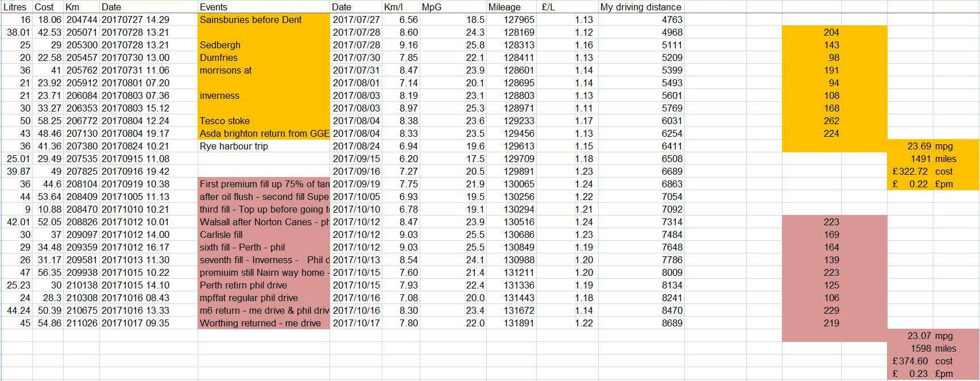
Task: Select mileage cell '131891'
Action: [512, 323]
